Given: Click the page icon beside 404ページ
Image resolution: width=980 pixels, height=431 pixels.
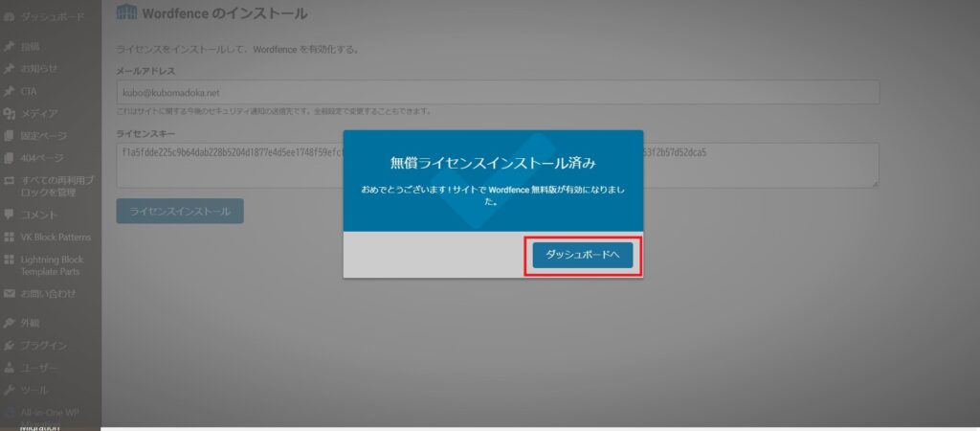Looking at the screenshot, I should pos(9,158).
